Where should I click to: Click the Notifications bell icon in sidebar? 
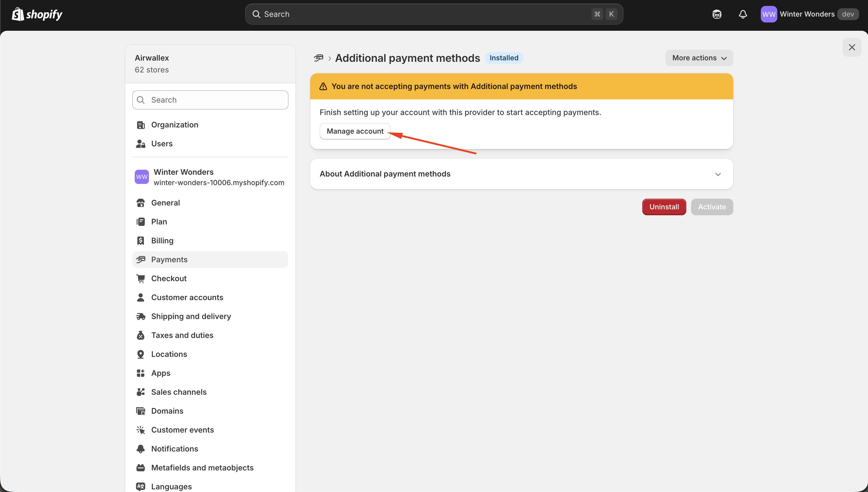[140, 449]
